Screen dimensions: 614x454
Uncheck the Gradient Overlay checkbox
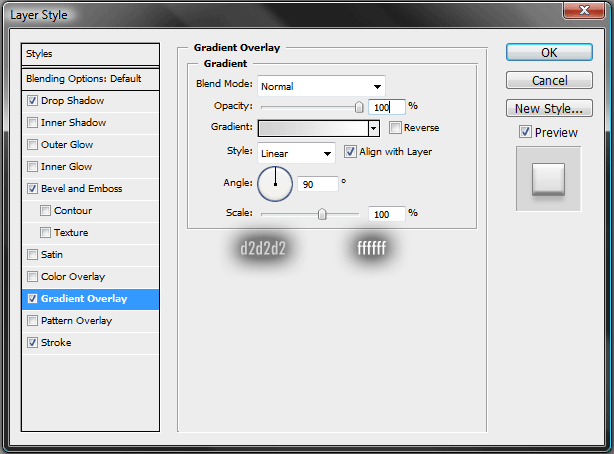pyautogui.click(x=33, y=298)
